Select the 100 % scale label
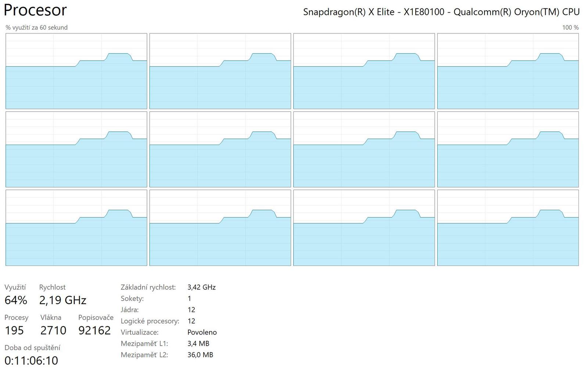The width and height of the screenshot is (588, 372). pos(569,27)
